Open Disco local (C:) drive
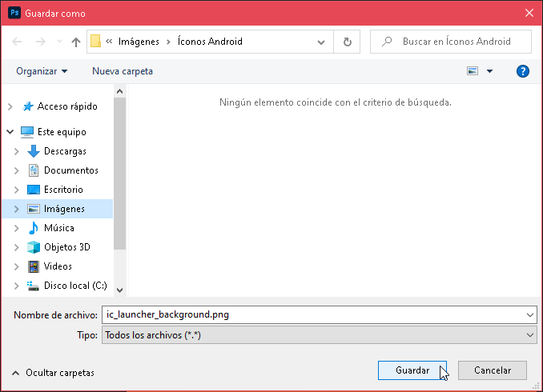 pyautogui.click(x=75, y=286)
